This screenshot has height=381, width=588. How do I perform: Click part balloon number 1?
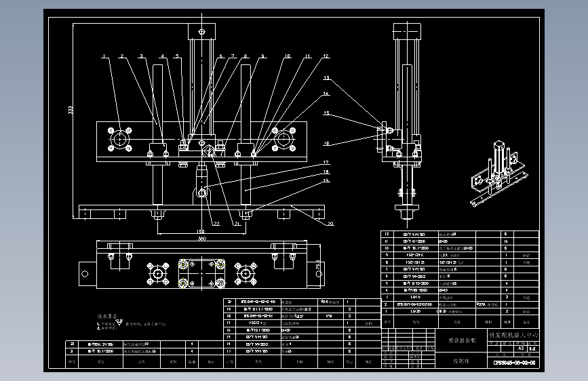pyautogui.click(x=104, y=56)
